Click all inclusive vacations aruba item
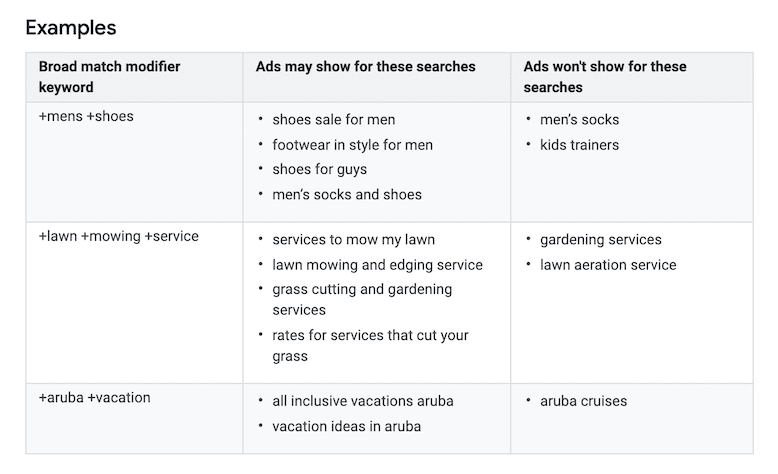 pyautogui.click(x=363, y=401)
